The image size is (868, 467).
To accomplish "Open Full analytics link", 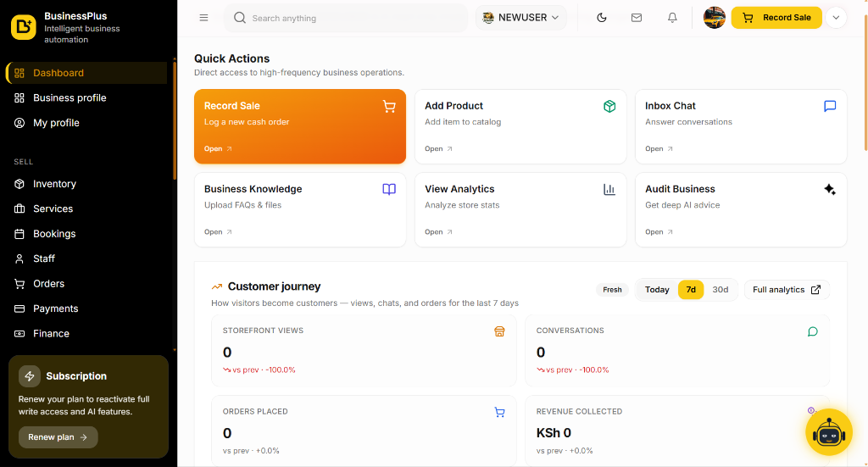I will coord(787,290).
